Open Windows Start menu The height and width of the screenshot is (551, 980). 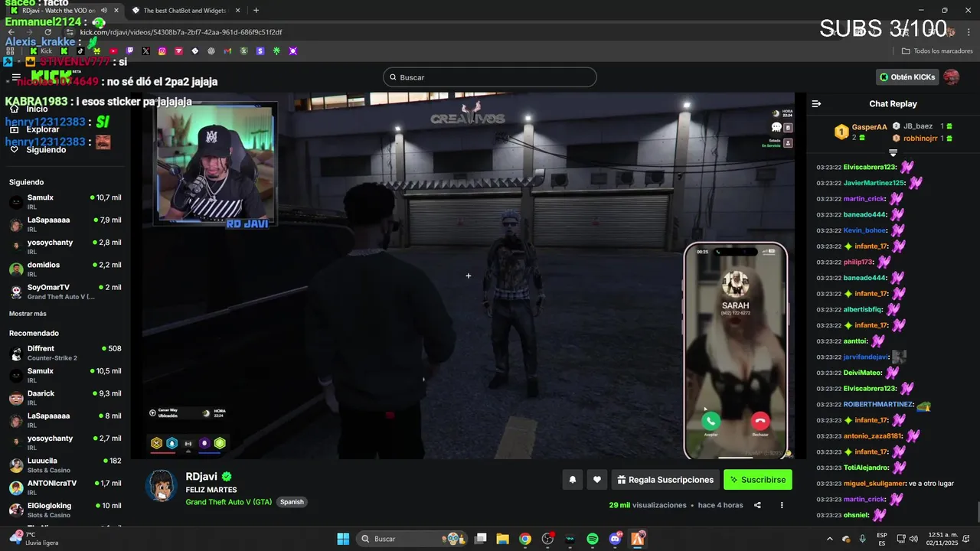(x=343, y=539)
